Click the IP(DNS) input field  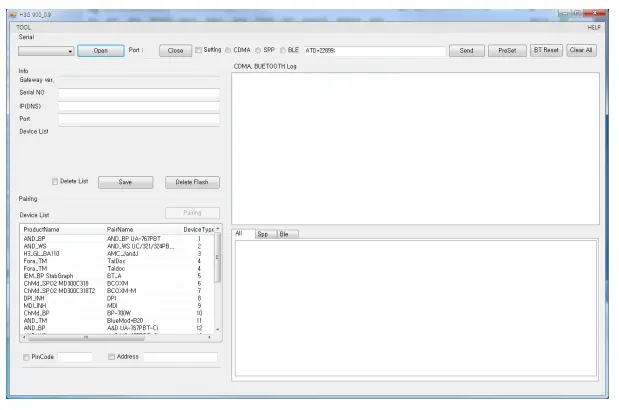[139, 106]
